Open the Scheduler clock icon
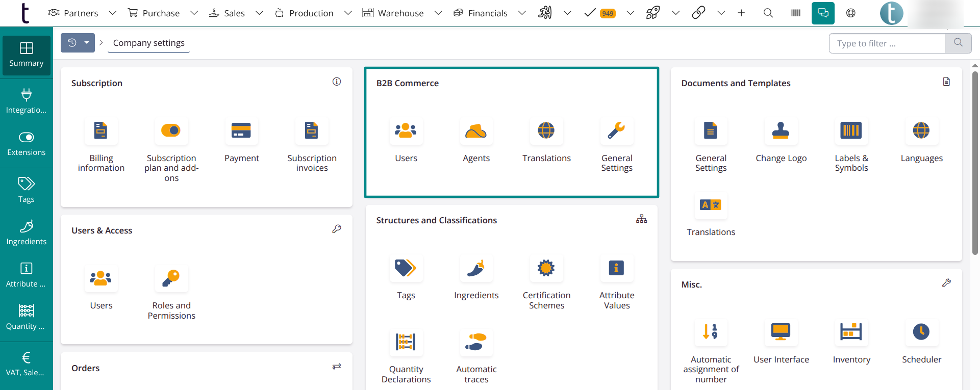The width and height of the screenshot is (980, 390). point(921,332)
